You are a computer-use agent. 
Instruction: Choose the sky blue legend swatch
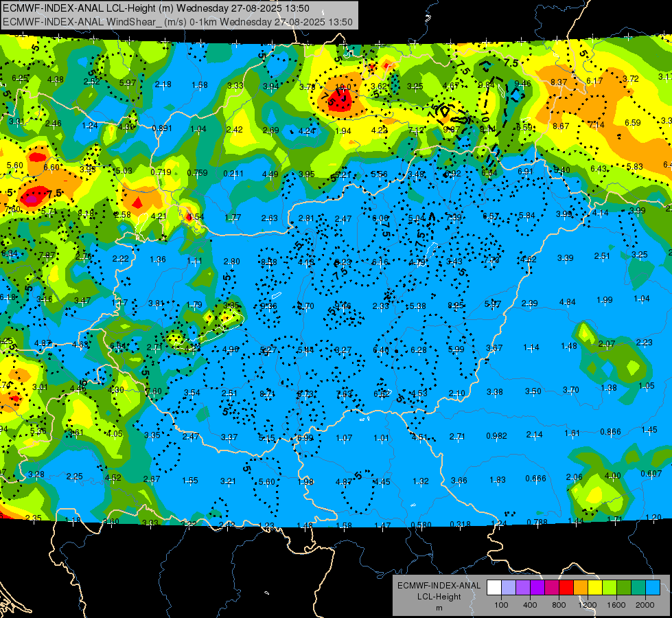click(x=653, y=588)
